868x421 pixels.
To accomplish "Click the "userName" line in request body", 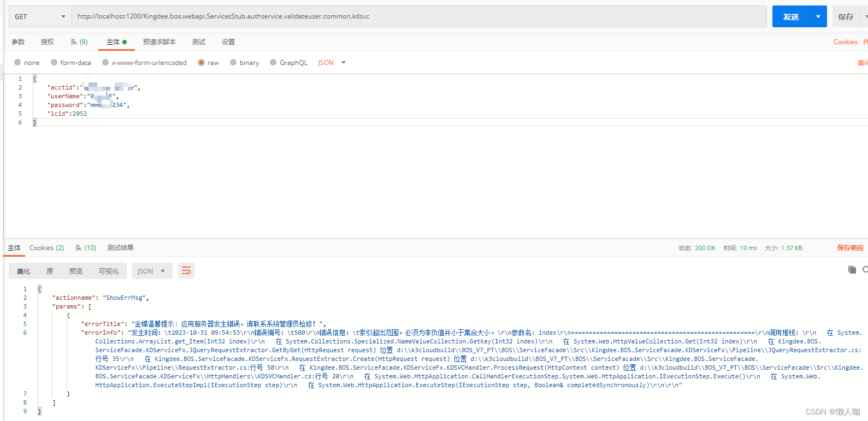I will click(82, 96).
